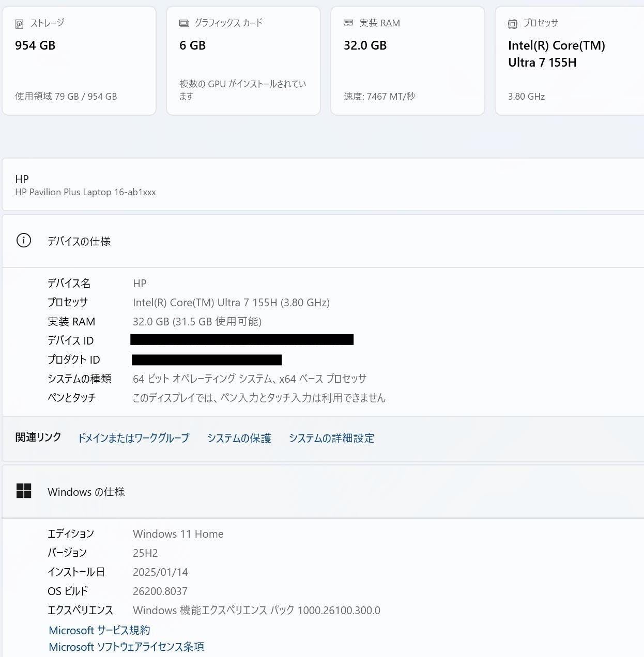Open the プロセッサ Intel Core Ultra card

570,61
